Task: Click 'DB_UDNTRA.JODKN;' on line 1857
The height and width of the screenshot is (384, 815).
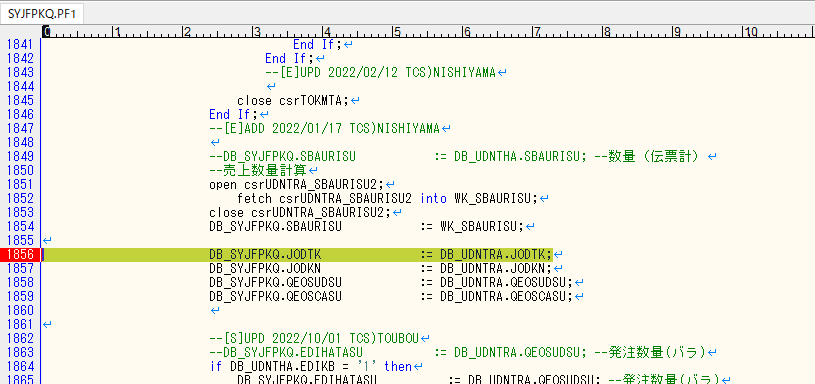Action: pos(496,269)
